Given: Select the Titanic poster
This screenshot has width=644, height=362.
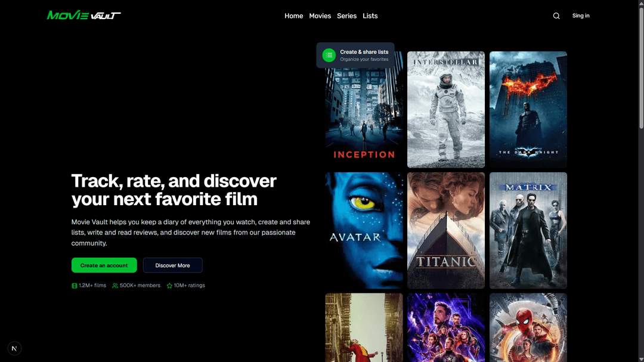Looking at the screenshot, I should click(x=445, y=230).
